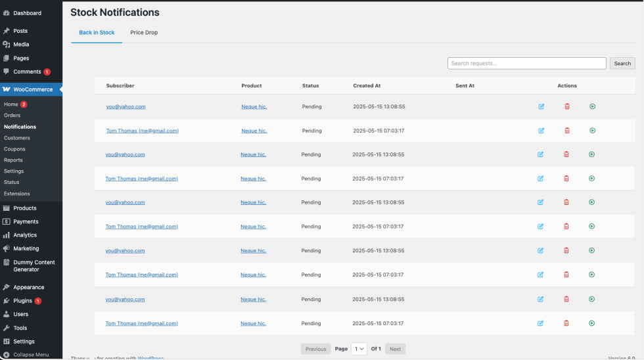This screenshot has width=644, height=360.
Task: Click the Collapse Menu arrow icon
Action: 6,355
